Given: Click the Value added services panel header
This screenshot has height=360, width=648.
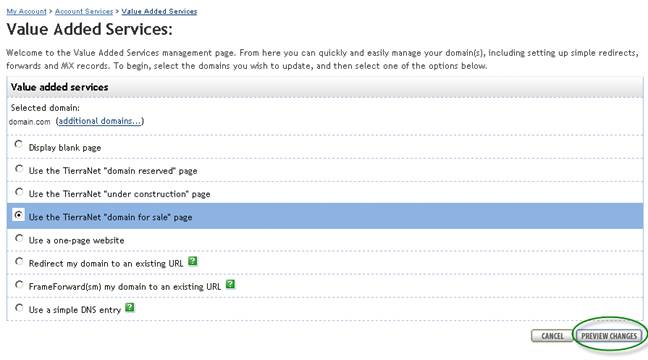Looking at the screenshot, I should (x=325, y=87).
